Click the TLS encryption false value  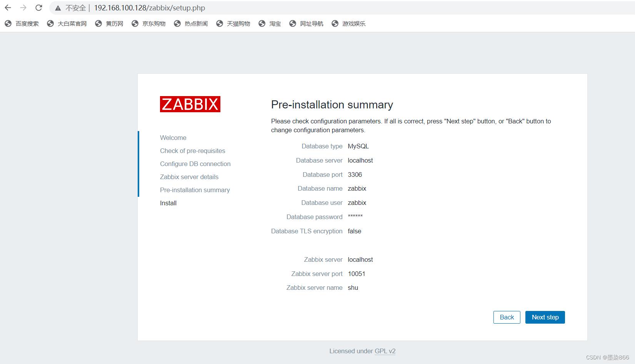tap(355, 231)
